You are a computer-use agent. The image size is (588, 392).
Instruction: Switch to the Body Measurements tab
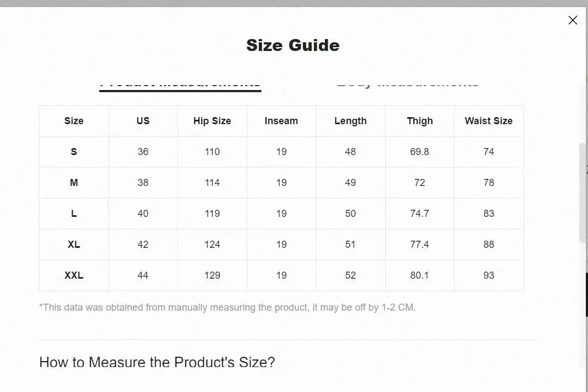pos(407,81)
